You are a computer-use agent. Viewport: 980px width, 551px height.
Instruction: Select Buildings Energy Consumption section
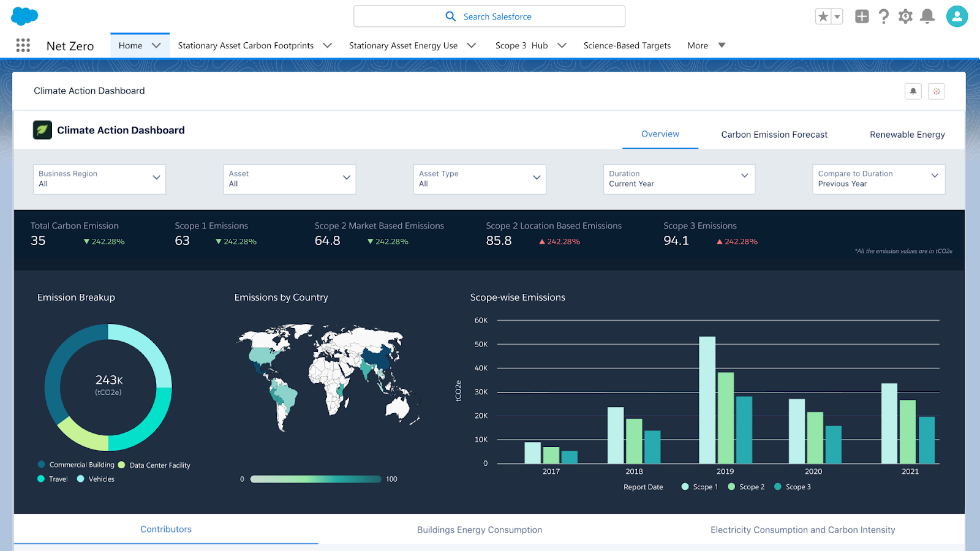click(480, 530)
